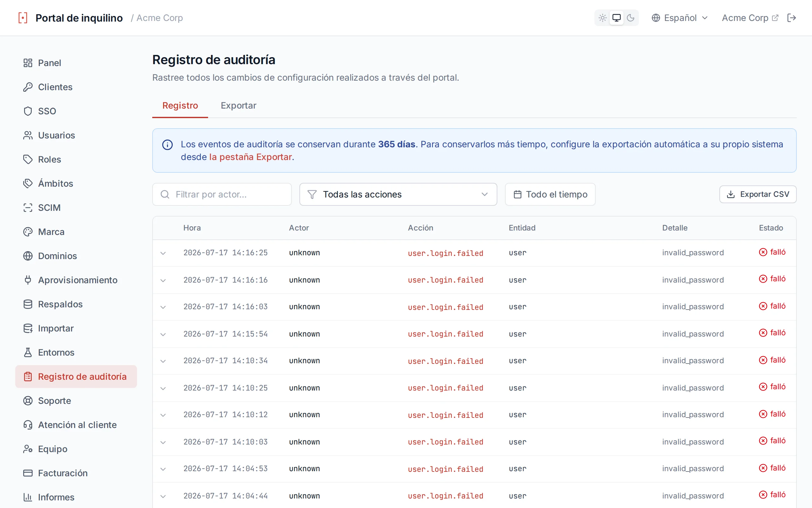Select system theme monitor icon

point(616,18)
